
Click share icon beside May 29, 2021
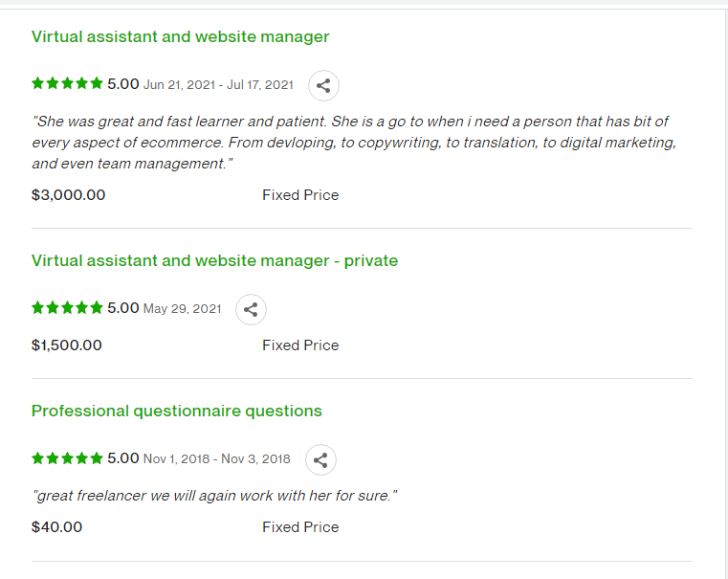[251, 310]
